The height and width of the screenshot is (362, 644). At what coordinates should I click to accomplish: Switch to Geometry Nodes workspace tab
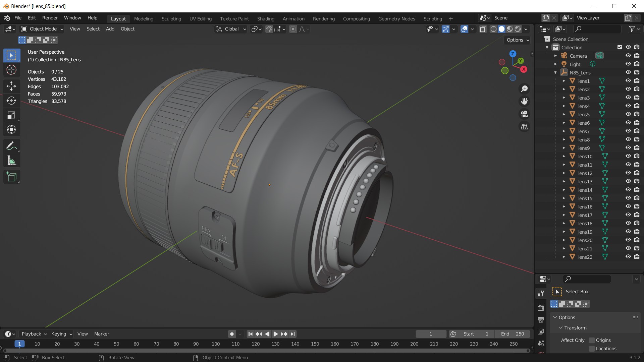[396, 19]
